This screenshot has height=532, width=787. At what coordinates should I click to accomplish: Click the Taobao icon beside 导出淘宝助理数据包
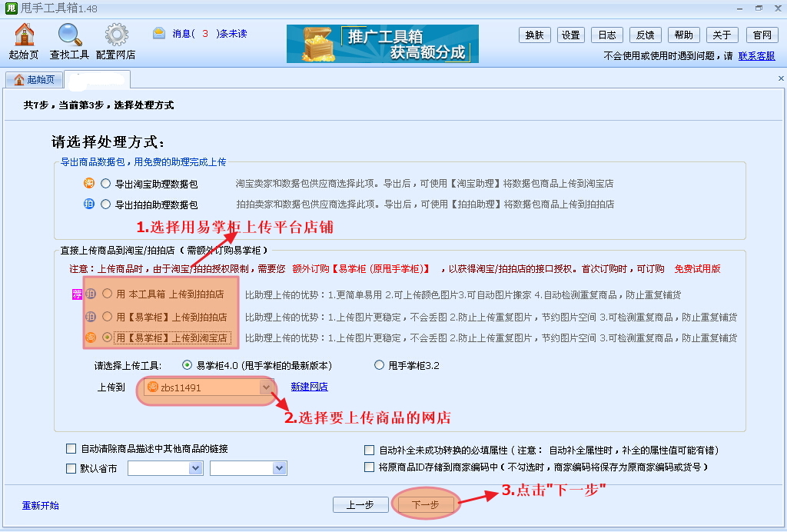tap(89, 183)
